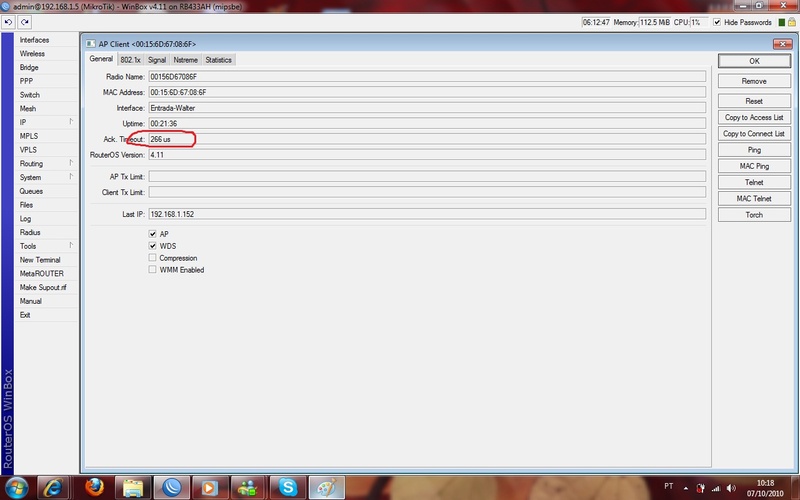Open the Wireless menu item
800x500 pixels.
(46, 54)
